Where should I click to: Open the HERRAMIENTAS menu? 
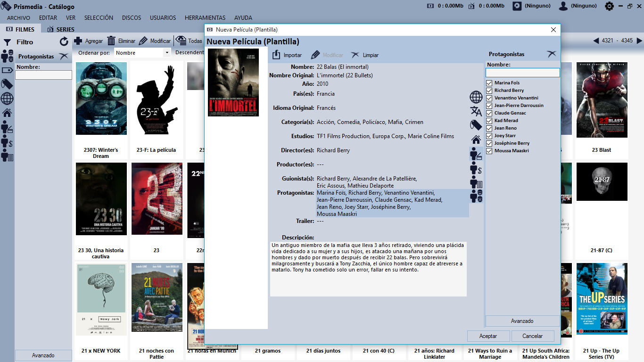205,18
